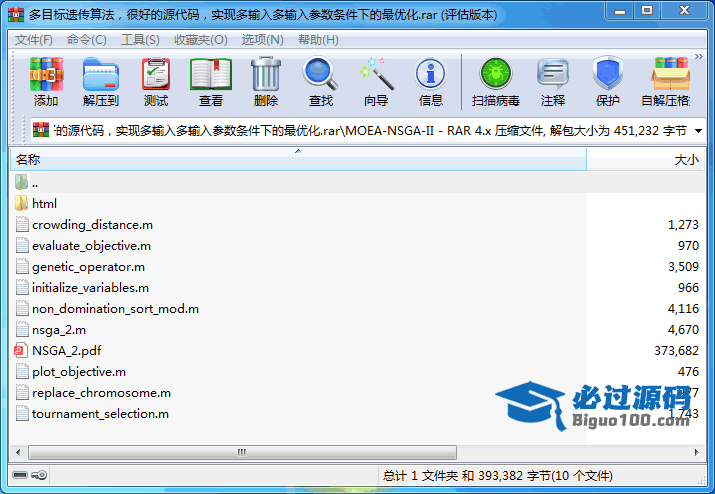
Task: Click the WinRAR title bar app icon
Action: pos(16,15)
